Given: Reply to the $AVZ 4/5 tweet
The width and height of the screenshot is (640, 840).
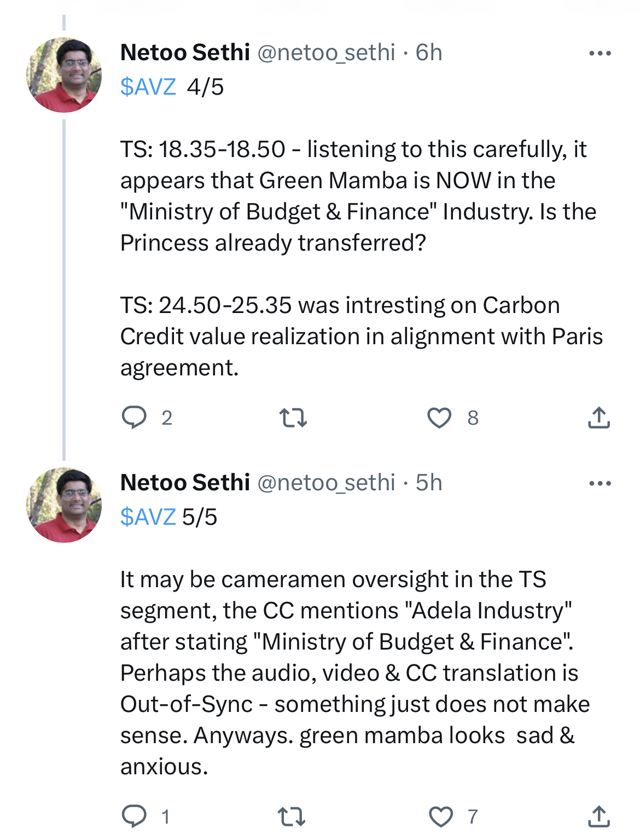Looking at the screenshot, I should point(134,418).
